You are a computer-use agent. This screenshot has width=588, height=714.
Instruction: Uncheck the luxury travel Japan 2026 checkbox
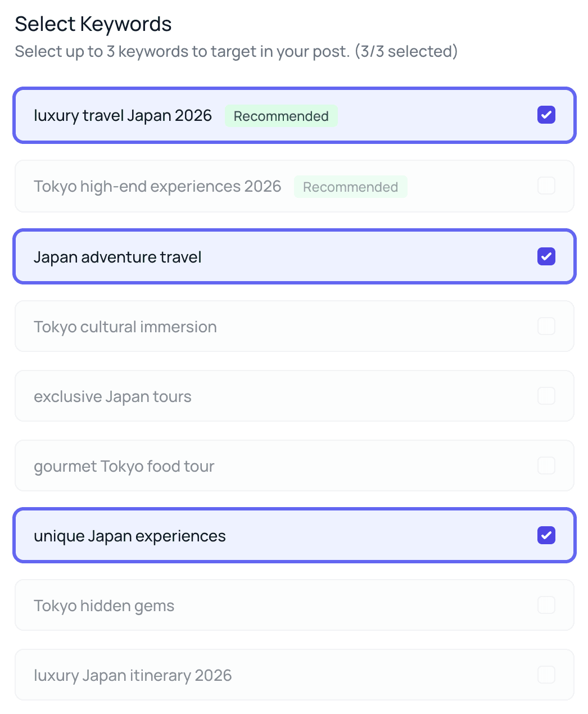coord(546,115)
